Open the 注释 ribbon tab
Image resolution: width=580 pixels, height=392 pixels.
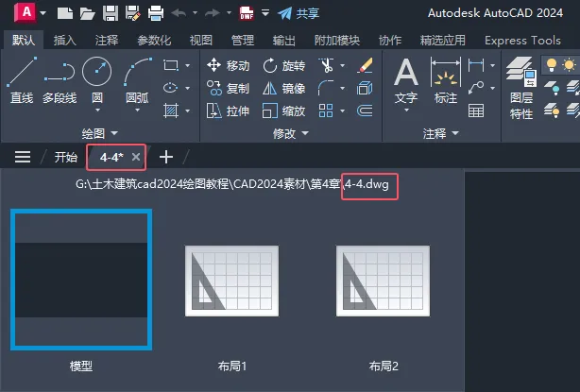coord(107,40)
